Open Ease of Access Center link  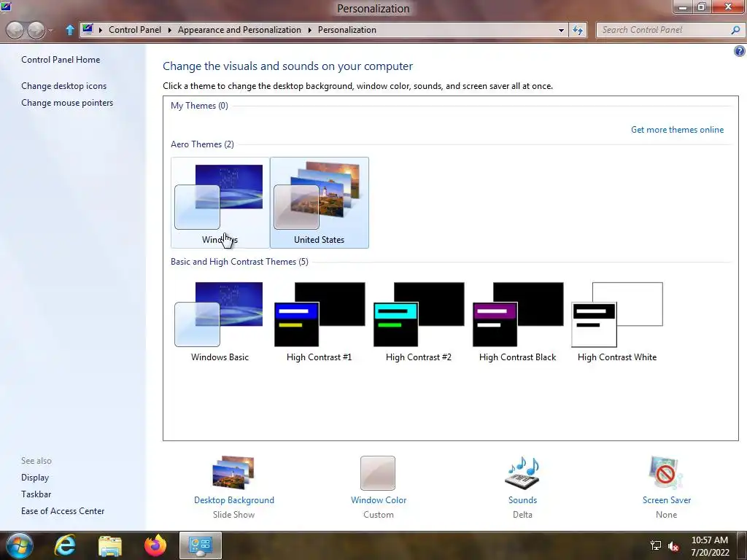(x=63, y=510)
